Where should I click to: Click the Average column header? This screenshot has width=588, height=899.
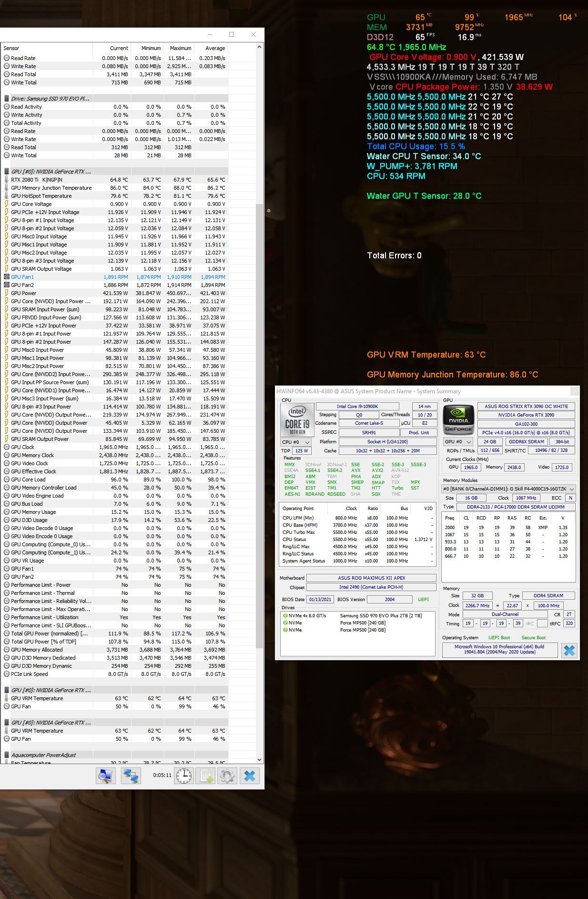[x=211, y=48]
